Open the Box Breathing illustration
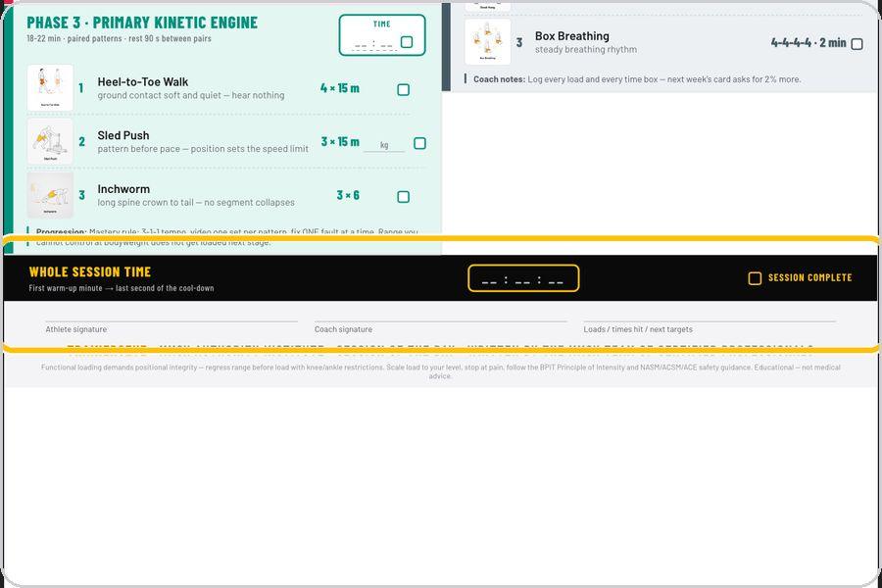 [488, 41]
